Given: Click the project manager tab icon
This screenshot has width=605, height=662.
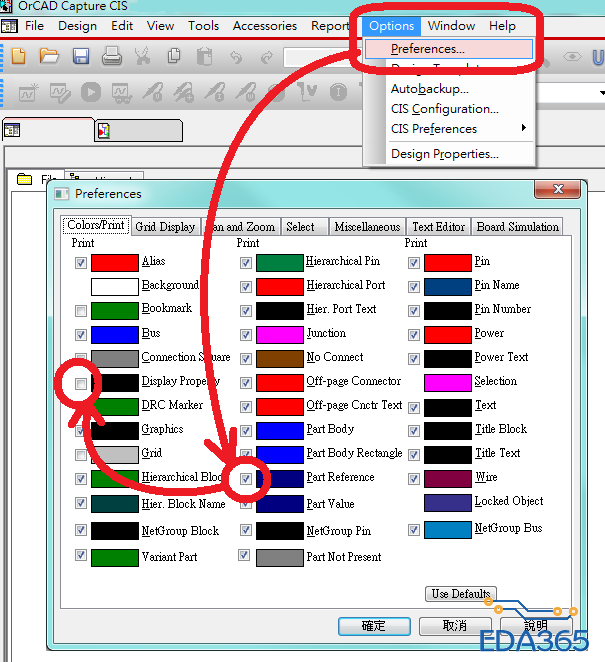Looking at the screenshot, I should pyautogui.click(x=12, y=130).
